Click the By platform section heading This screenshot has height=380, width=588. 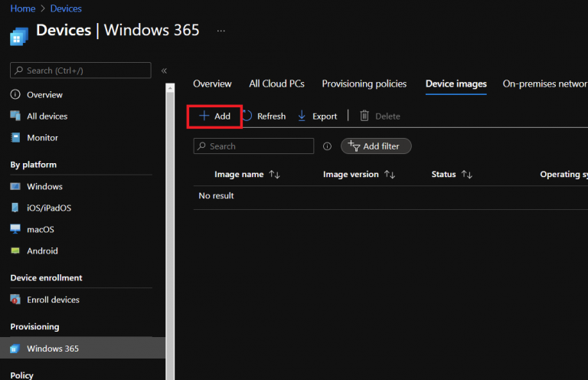tap(34, 165)
